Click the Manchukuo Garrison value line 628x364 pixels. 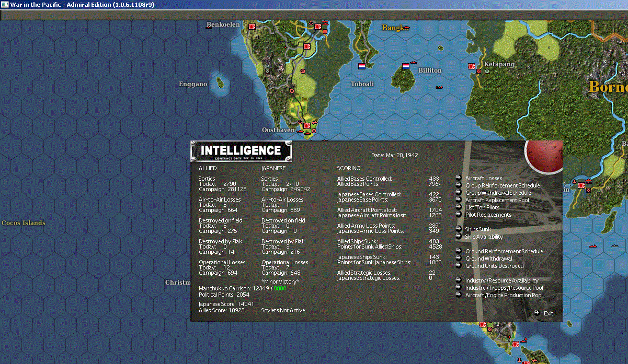[x=243, y=288]
